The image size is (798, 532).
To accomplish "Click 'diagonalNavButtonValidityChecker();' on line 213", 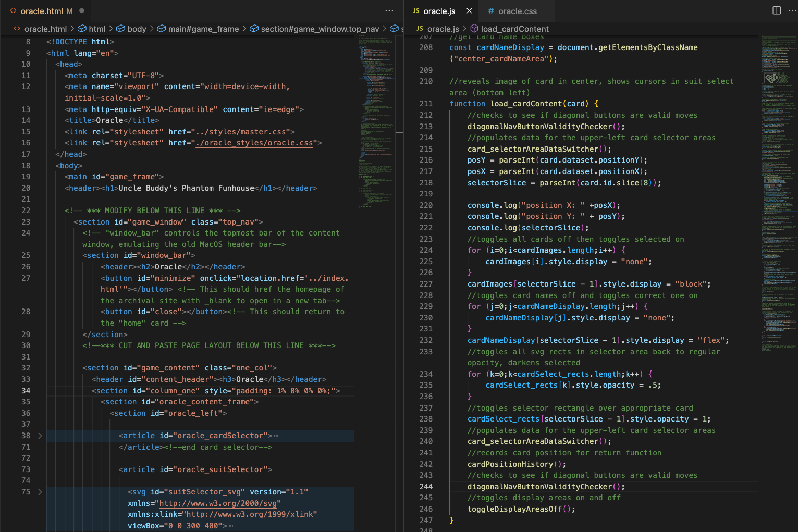I will coord(546,127).
